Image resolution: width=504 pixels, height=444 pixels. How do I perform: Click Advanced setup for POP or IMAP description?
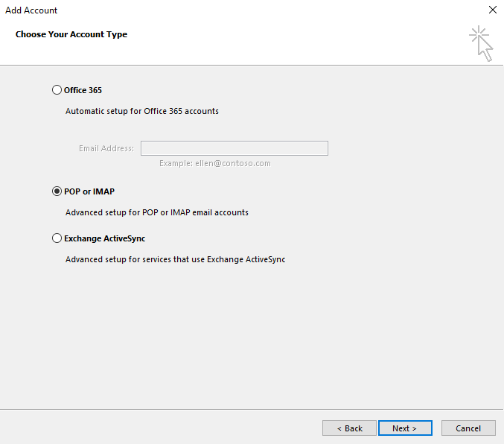pyautogui.click(x=157, y=212)
